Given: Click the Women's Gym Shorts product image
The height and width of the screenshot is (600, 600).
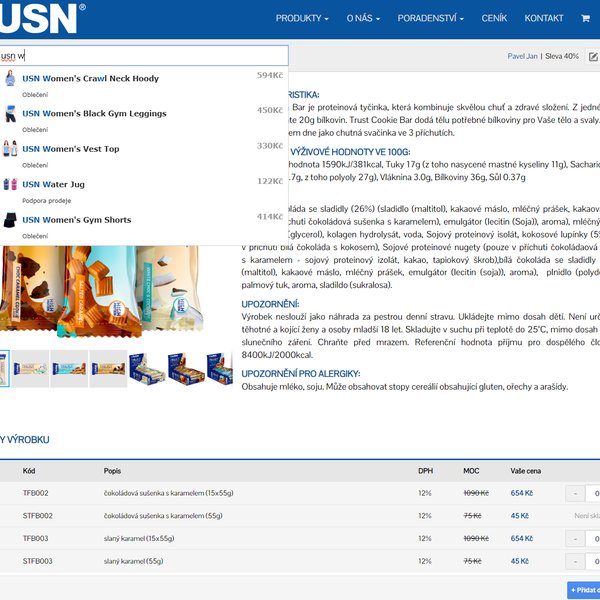Looking at the screenshot, I should [x=10, y=219].
